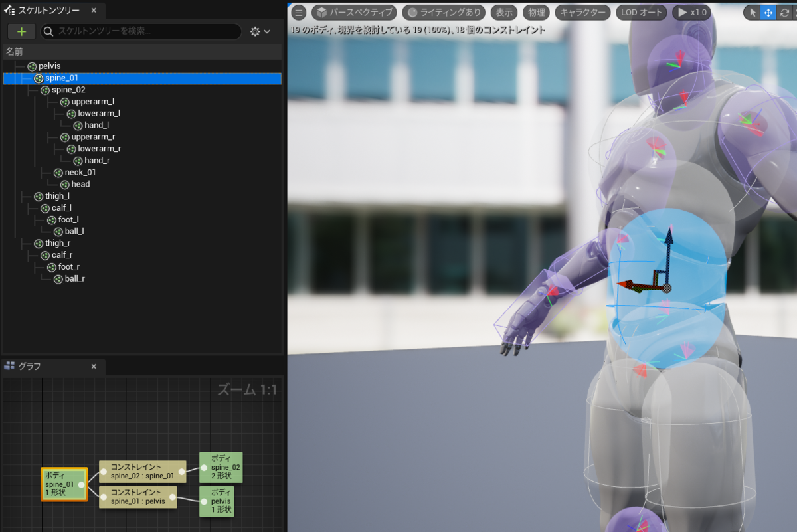Select the ボディ spine_01 graph node
Viewport: 797px width, 532px height.
tap(64, 484)
